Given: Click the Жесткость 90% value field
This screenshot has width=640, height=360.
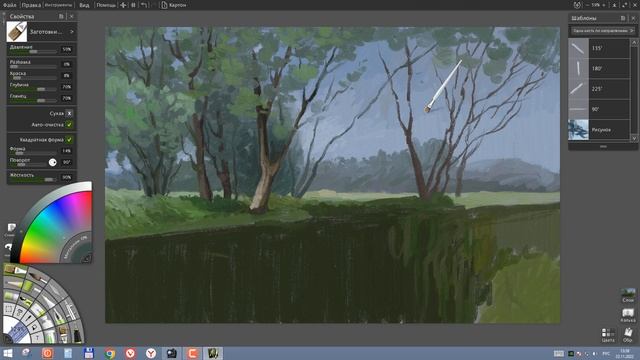Looking at the screenshot, I should click(x=67, y=177).
